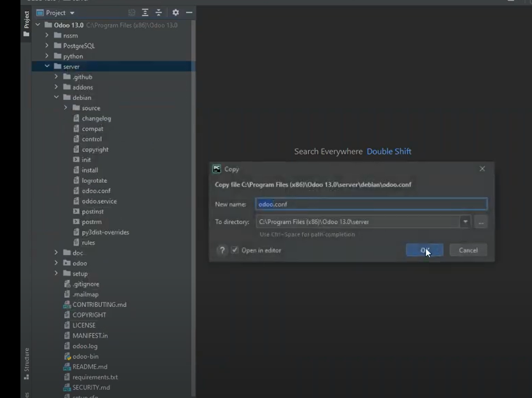Viewport: 532px width, 398px height.
Task: Select requirements.txt file
Action: pos(95,377)
